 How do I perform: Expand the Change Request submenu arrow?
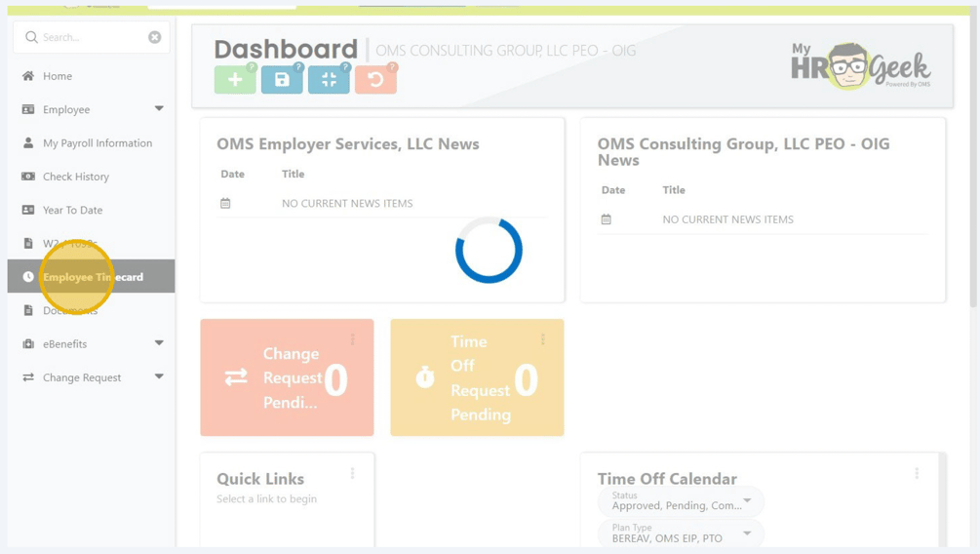coord(159,376)
